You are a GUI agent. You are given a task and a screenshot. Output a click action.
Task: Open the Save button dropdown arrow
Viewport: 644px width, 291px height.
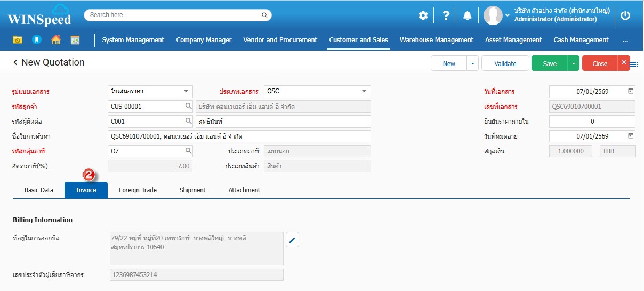tap(573, 63)
